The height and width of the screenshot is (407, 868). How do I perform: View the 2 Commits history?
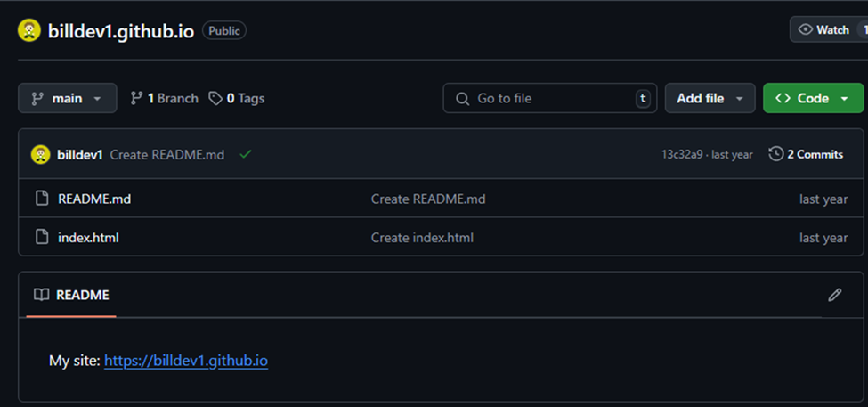point(806,154)
